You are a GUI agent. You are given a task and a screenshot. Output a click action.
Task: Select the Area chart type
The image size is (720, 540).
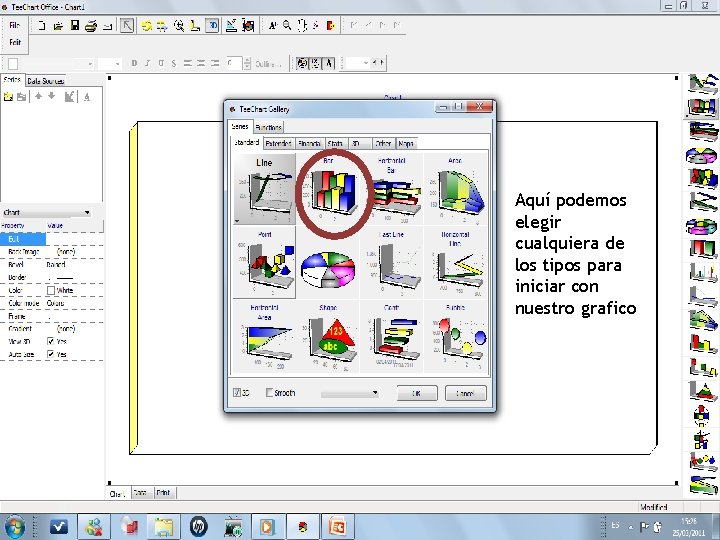click(455, 189)
